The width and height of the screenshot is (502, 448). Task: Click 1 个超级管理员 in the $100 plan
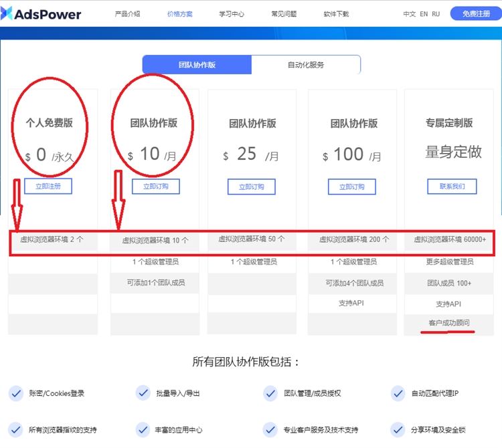354,262
